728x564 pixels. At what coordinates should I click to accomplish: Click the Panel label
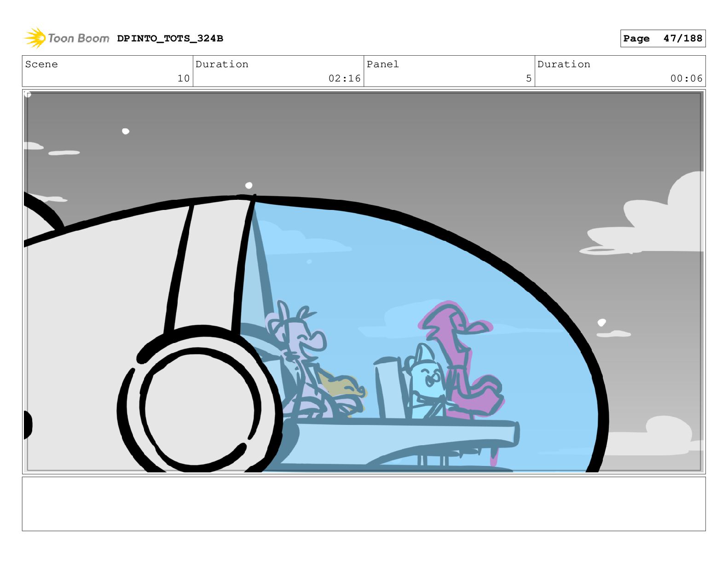[x=383, y=64]
